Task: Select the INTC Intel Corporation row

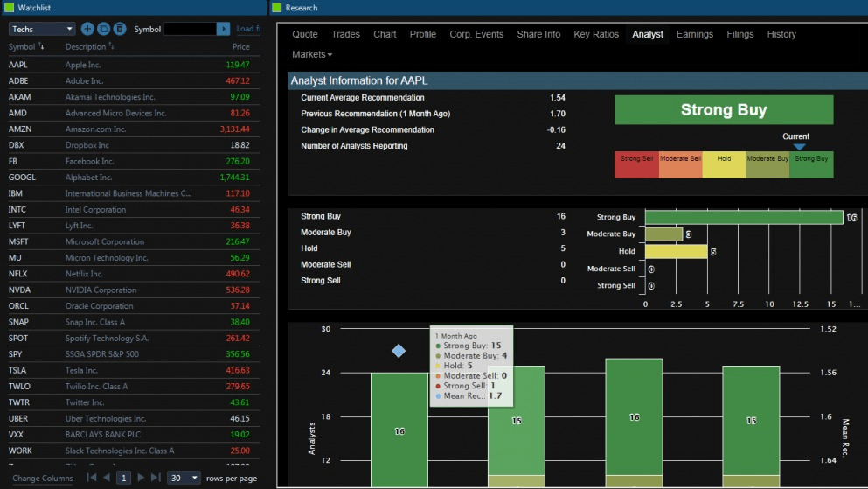Action: [134, 209]
